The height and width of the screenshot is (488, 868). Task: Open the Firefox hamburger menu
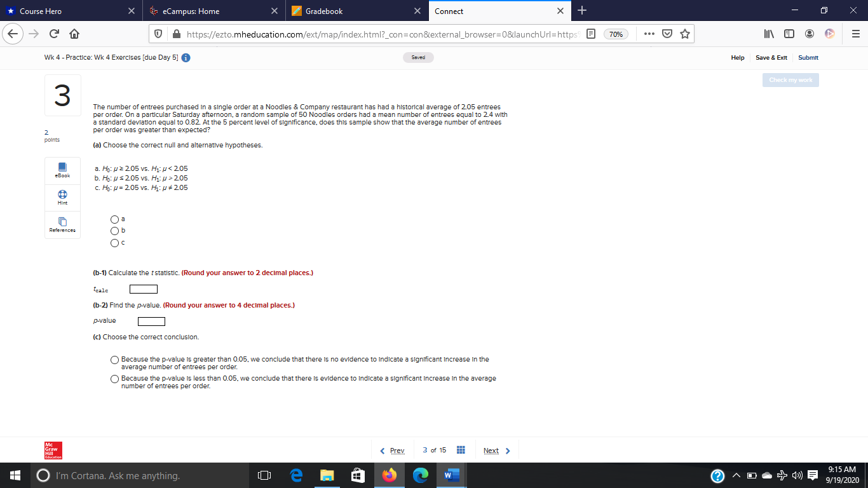(x=855, y=34)
